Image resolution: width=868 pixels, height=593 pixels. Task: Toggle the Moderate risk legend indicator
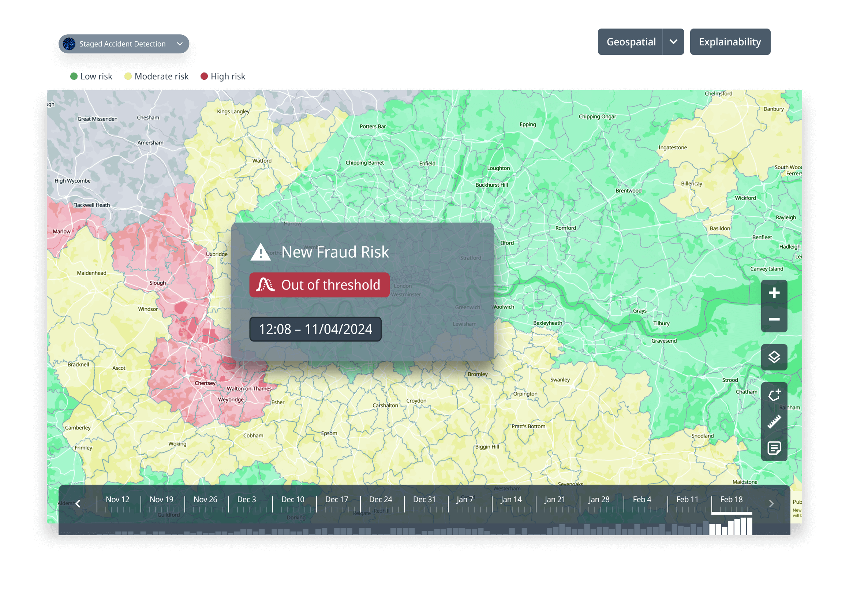(x=128, y=76)
